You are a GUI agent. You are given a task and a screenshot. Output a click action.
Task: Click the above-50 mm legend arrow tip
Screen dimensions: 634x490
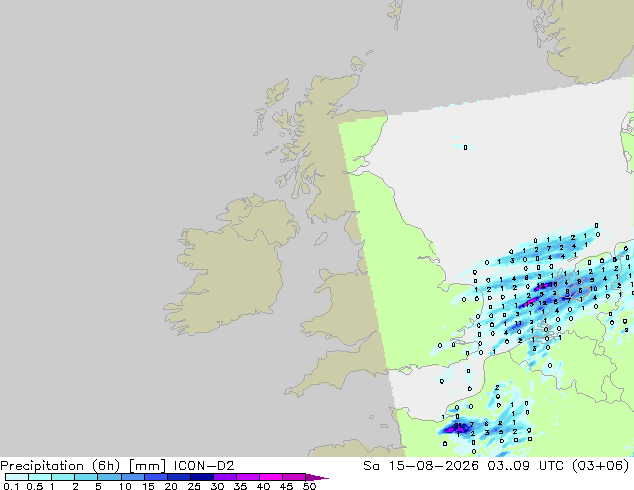317,478
